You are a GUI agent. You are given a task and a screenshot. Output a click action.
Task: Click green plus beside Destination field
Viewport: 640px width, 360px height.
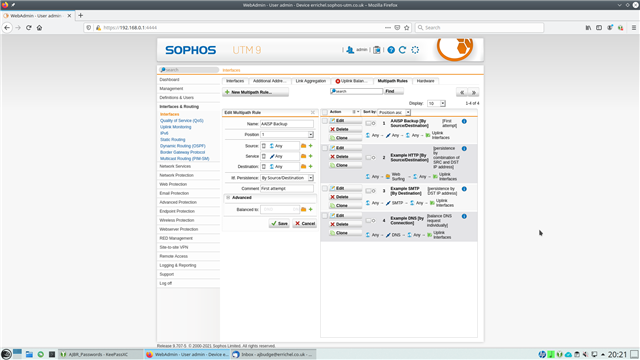(311, 167)
